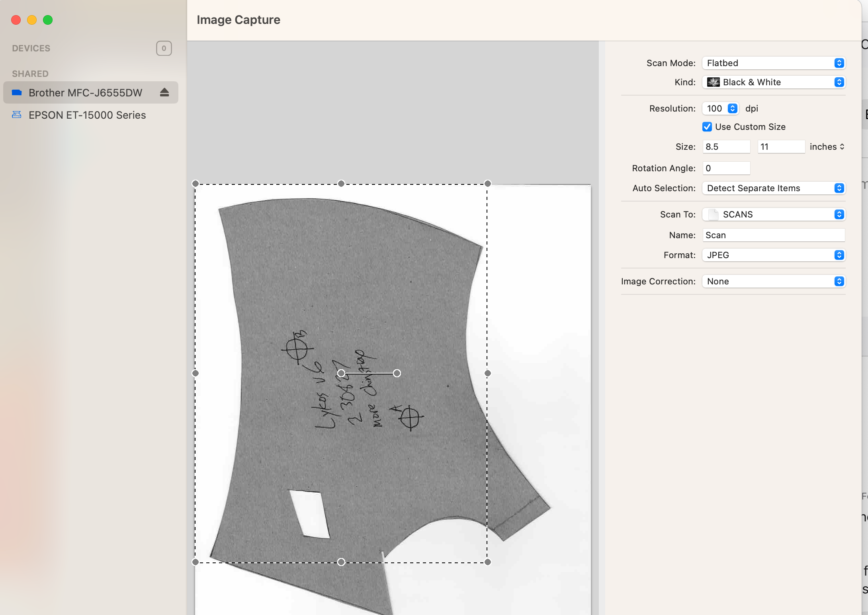Click the selection rotation handle circle
Viewport: 868px width, 615px height.
click(397, 373)
